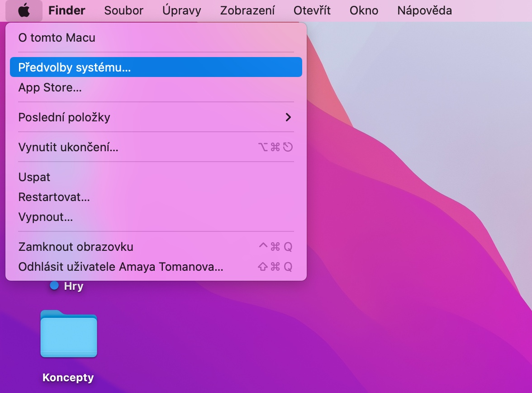Click the Apple logo menu icon

[24, 10]
